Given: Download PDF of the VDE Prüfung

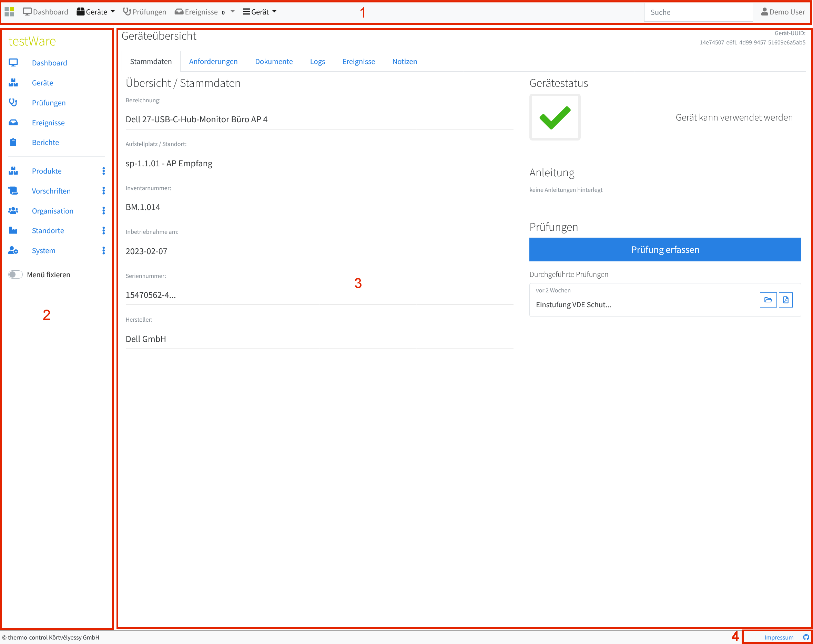Looking at the screenshot, I should click(786, 300).
